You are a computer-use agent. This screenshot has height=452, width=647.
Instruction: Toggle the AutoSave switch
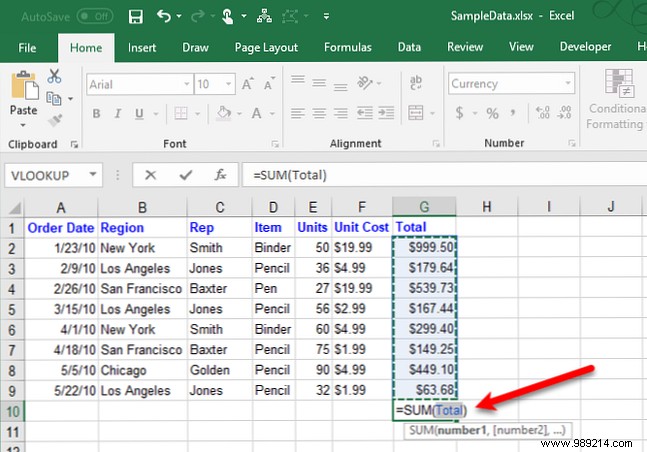coord(96,17)
